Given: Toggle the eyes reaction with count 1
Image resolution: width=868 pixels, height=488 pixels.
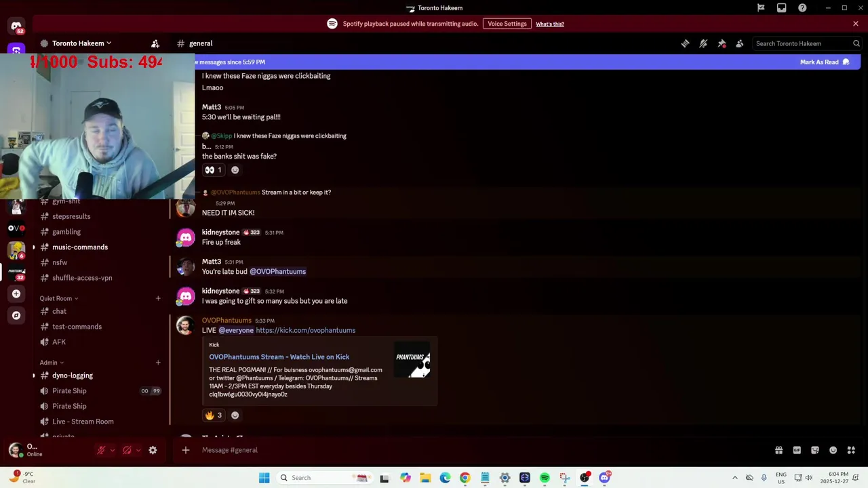Looking at the screenshot, I should [x=213, y=170].
